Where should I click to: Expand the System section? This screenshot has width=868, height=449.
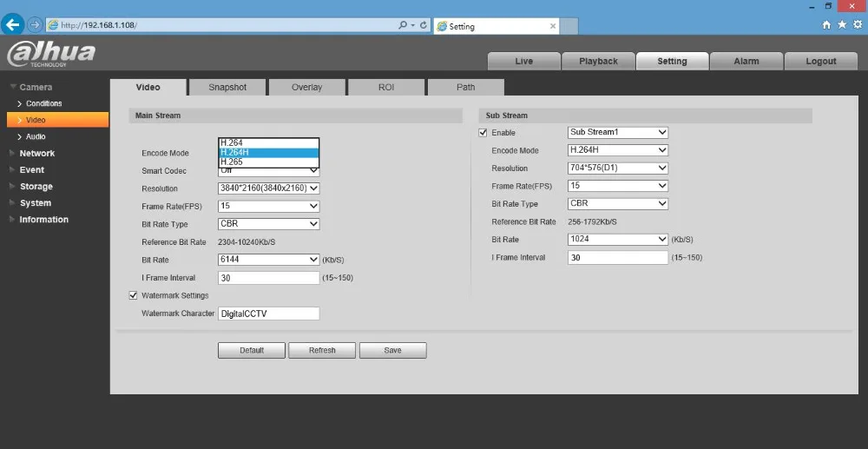tap(36, 203)
